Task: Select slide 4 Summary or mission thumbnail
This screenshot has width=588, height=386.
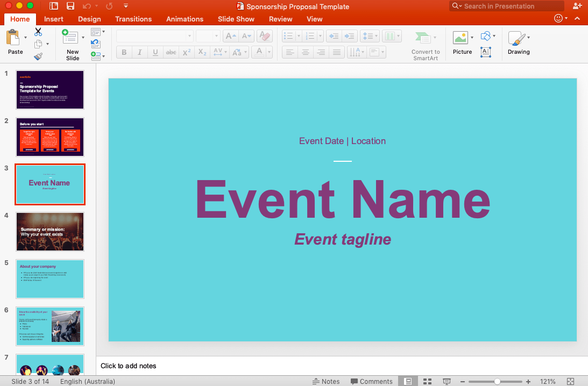Action: (49, 232)
